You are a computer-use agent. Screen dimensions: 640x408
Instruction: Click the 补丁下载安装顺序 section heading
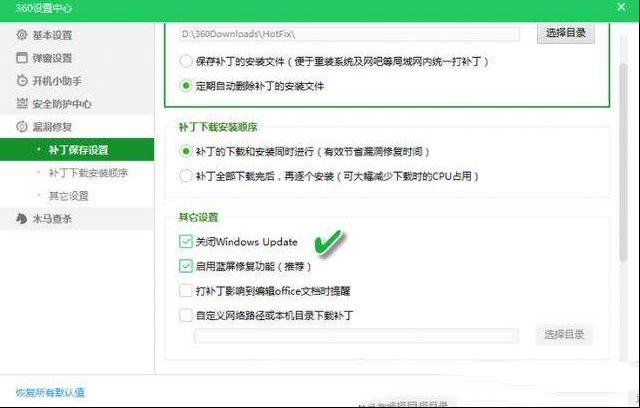click(218, 127)
